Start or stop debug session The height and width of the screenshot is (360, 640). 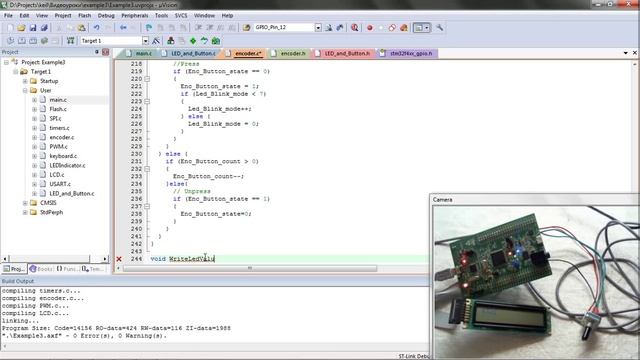click(x=355, y=28)
